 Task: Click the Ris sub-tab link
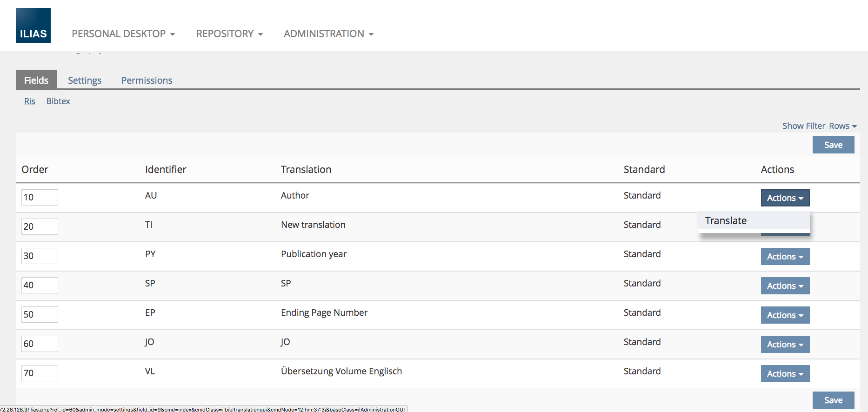click(x=30, y=101)
